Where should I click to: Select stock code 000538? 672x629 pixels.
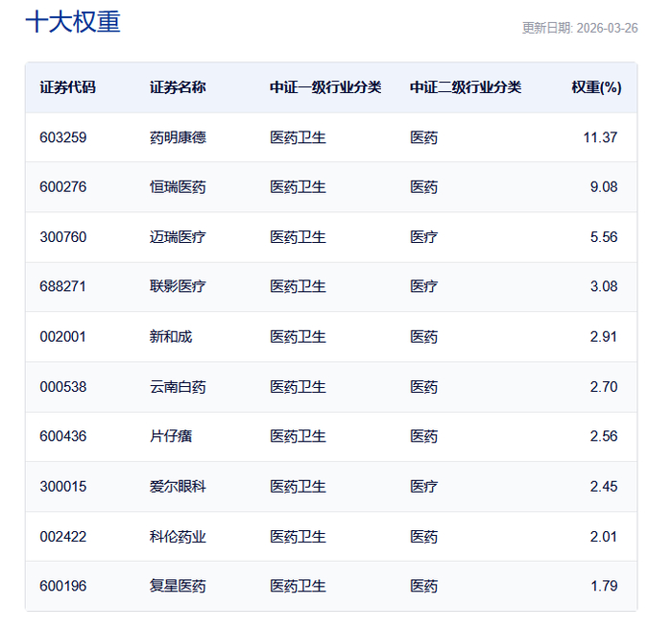pyautogui.click(x=63, y=387)
